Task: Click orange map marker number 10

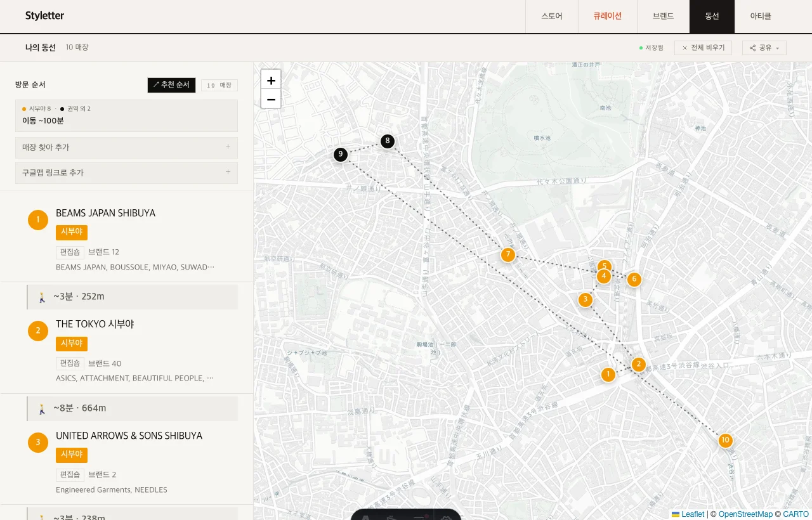Action: [x=725, y=440]
